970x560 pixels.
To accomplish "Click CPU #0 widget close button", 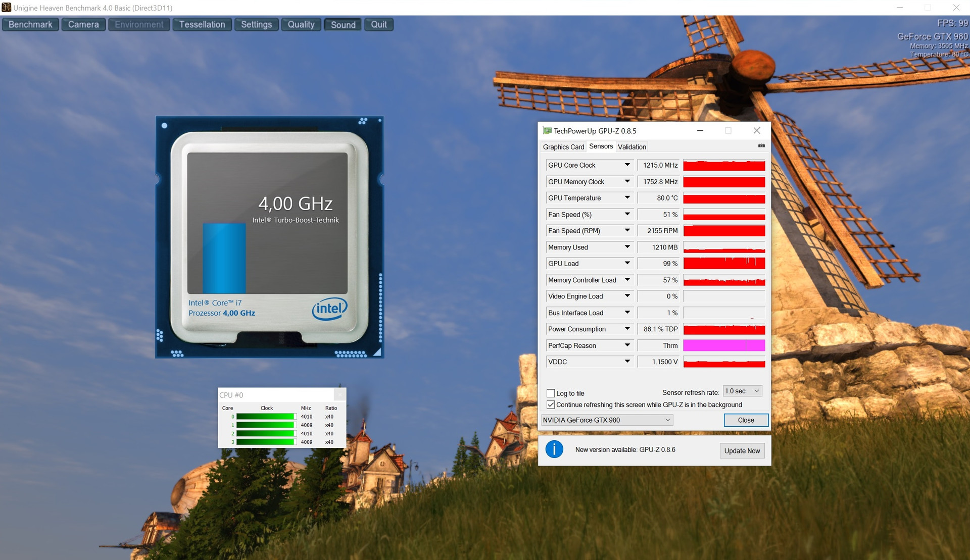I will pyautogui.click(x=340, y=394).
